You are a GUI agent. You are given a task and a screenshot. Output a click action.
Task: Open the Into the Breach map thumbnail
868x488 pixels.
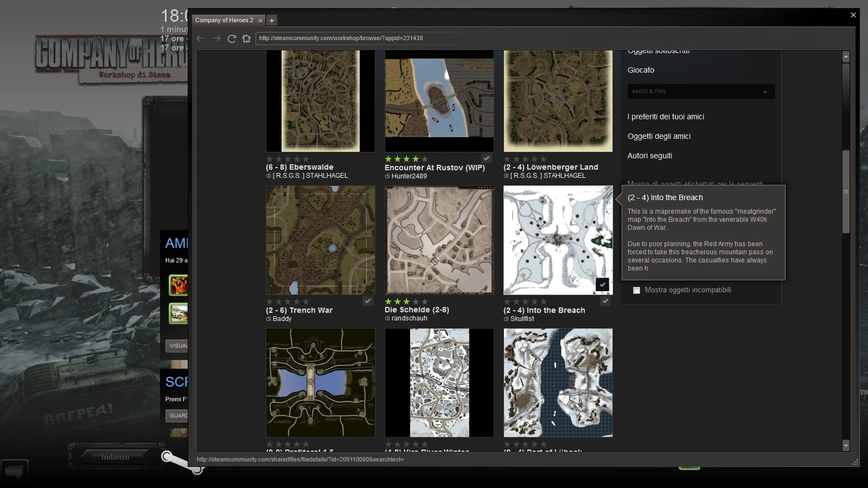point(558,240)
